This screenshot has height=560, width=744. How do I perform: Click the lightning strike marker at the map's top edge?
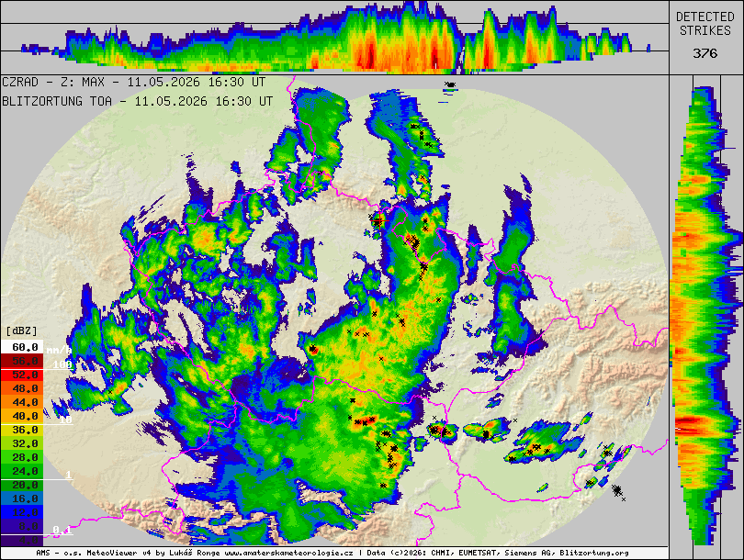(450, 84)
